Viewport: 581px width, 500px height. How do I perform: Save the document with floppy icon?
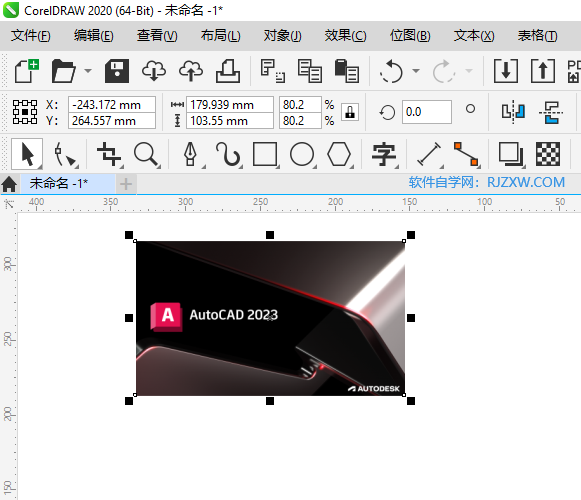tap(117, 70)
